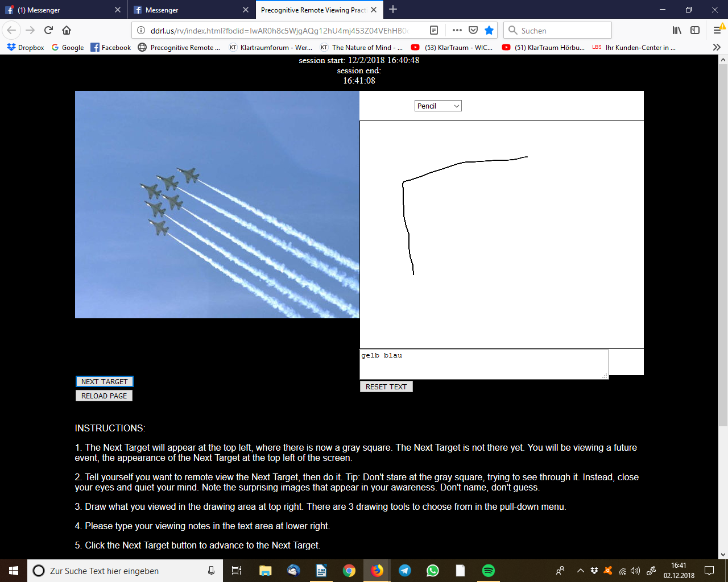Click in the viewing notes text area
728x582 pixels.
(x=483, y=364)
